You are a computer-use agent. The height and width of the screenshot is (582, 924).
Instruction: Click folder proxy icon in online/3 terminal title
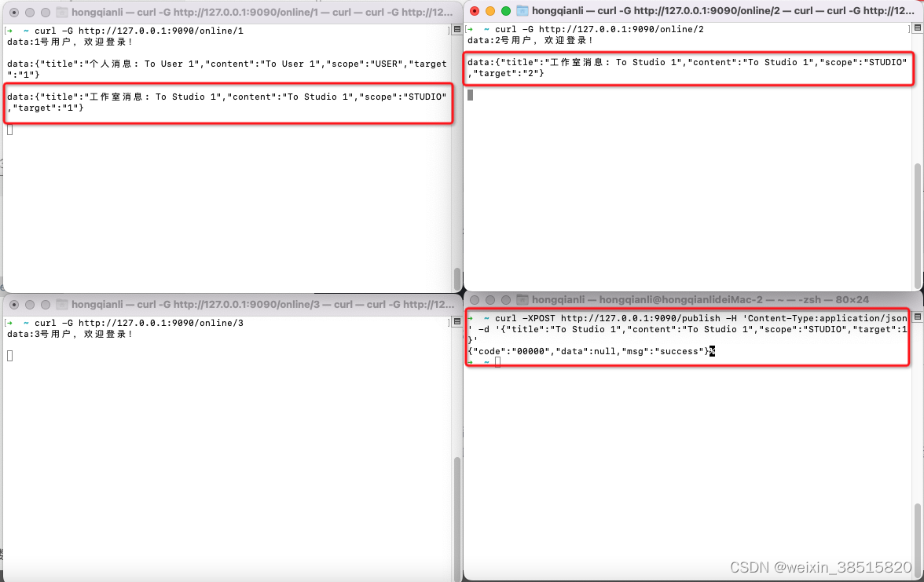tap(62, 305)
